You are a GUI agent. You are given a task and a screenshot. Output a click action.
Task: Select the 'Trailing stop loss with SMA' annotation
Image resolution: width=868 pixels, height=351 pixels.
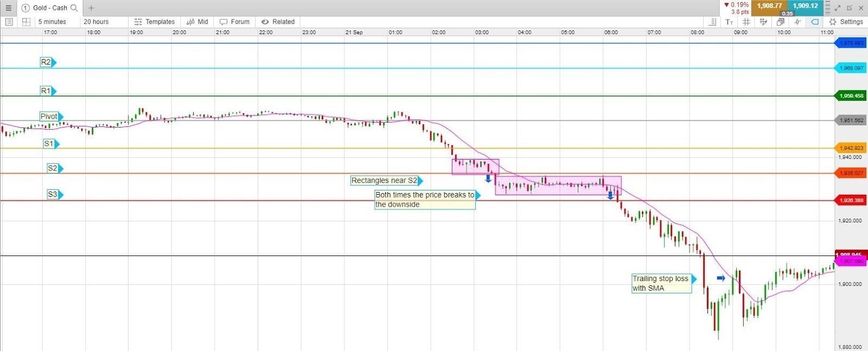tap(661, 283)
